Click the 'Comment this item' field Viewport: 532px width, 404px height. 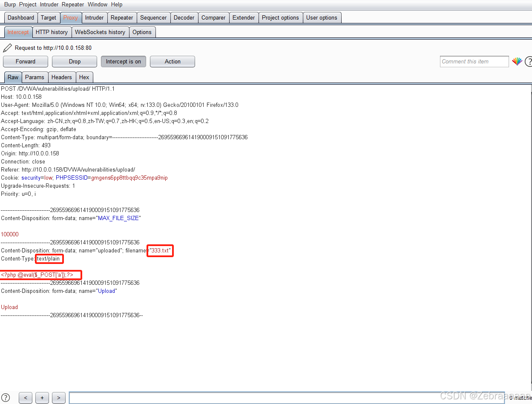pyautogui.click(x=474, y=61)
